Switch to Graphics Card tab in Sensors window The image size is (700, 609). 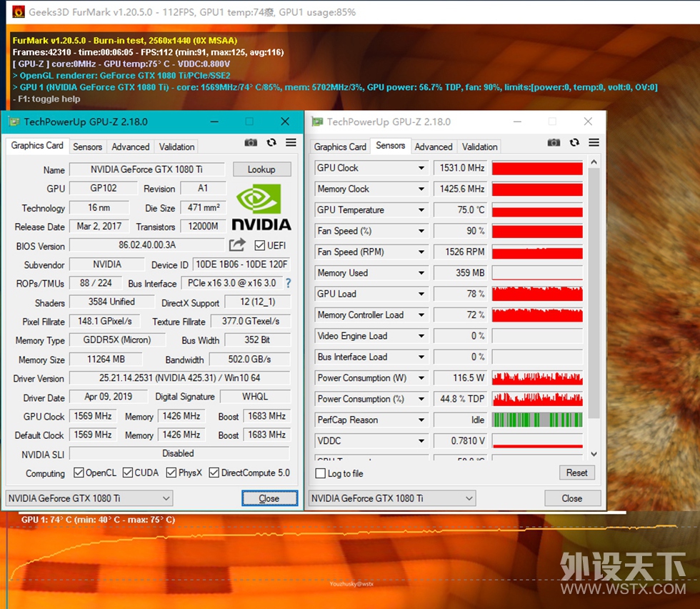click(x=340, y=147)
